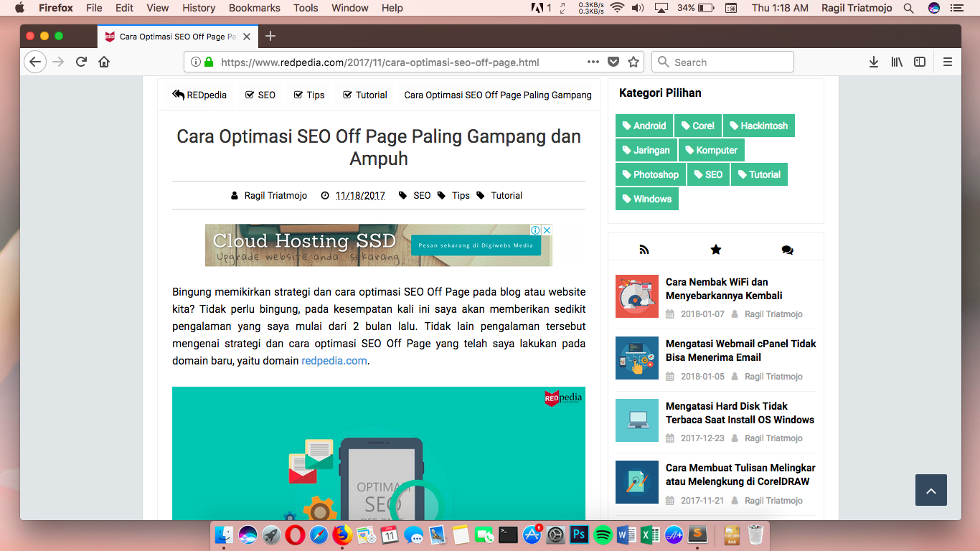980x551 pixels.
Task: Open the Firefox hamburger menu
Action: pyautogui.click(x=948, y=62)
